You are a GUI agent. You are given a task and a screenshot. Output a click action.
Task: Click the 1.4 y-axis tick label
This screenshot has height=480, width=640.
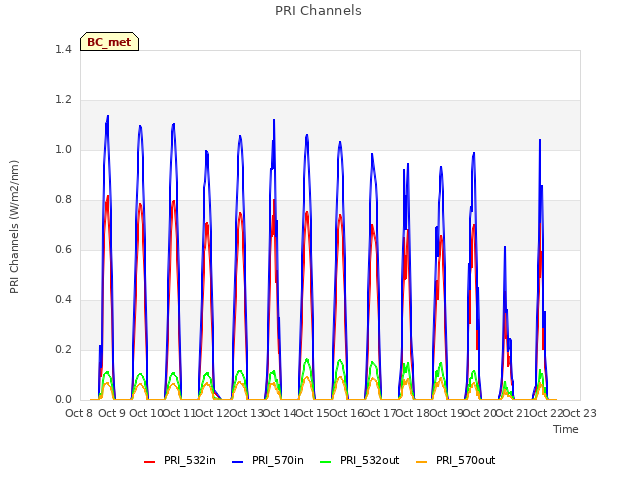tap(63, 49)
